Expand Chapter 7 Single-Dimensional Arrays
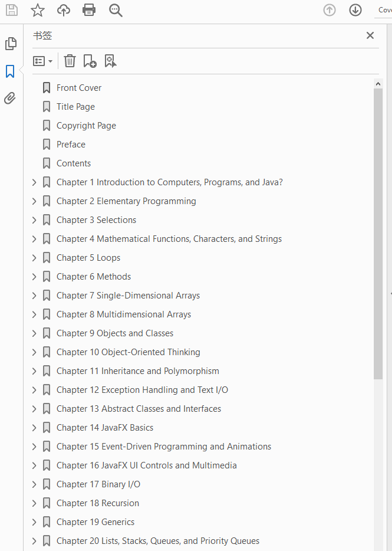The width and height of the screenshot is (392, 551). [34, 296]
